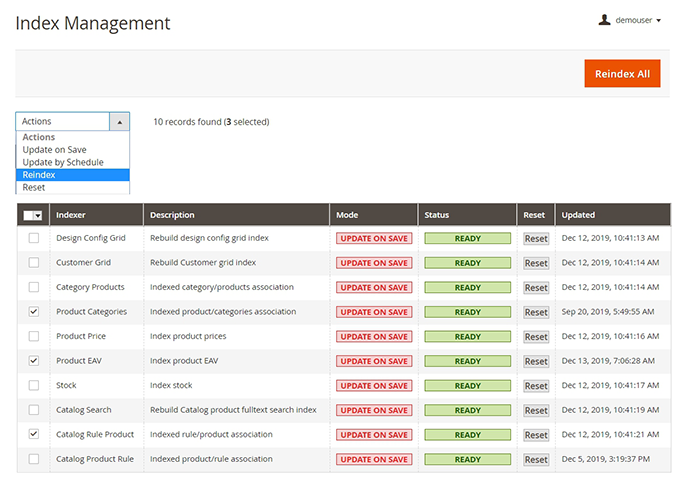Uncheck the Product EAV indexer checkbox
The width and height of the screenshot is (684, 489).
coord(34,360)
